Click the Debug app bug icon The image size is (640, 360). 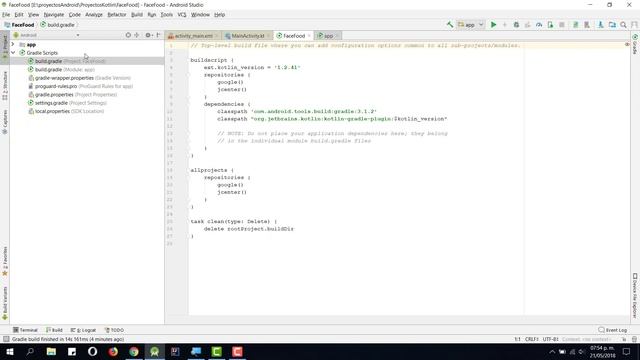516,25
